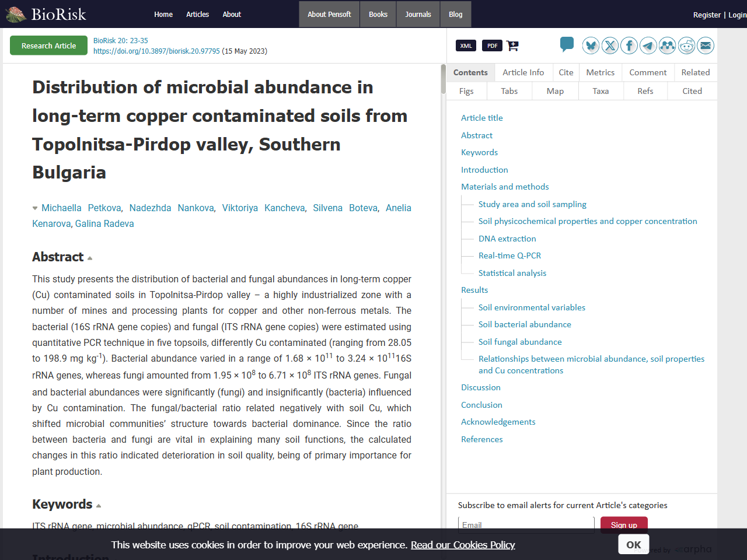Image resolution: width=747 pixels, height=560 pixels.
Task: Jump to DNA extraction subsection
Action: click(507, 239)
